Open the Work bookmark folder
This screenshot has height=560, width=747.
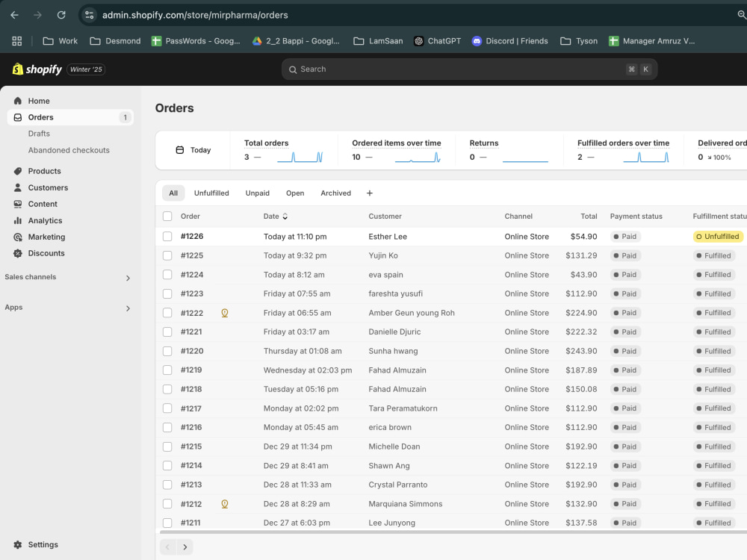tap(60, 41)
